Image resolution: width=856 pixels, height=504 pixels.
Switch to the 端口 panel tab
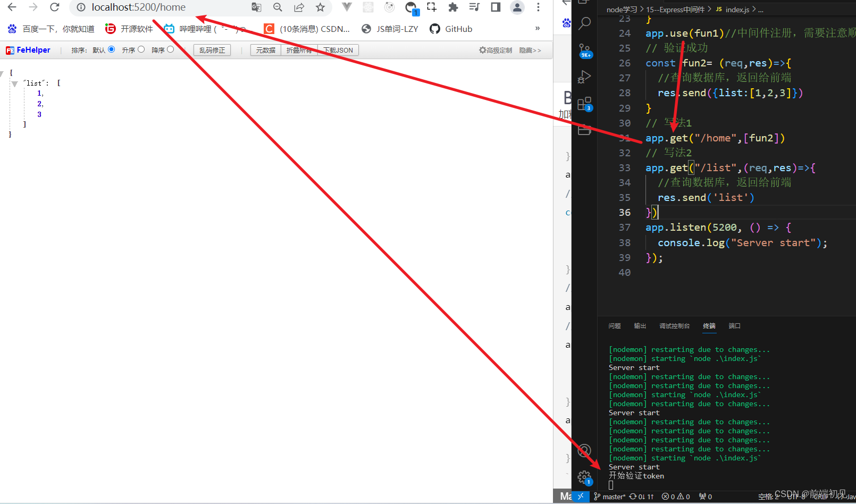(x=734, y=326)
